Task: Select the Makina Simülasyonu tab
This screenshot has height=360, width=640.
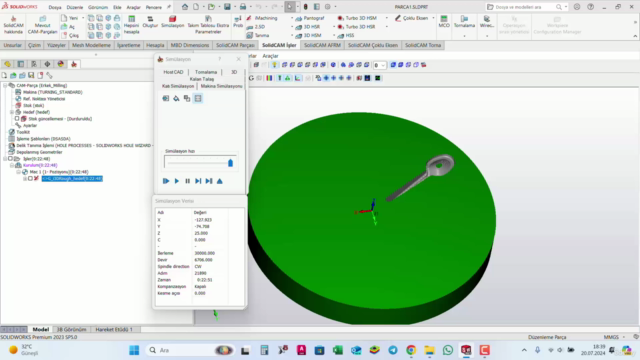Action: point(221,86)
